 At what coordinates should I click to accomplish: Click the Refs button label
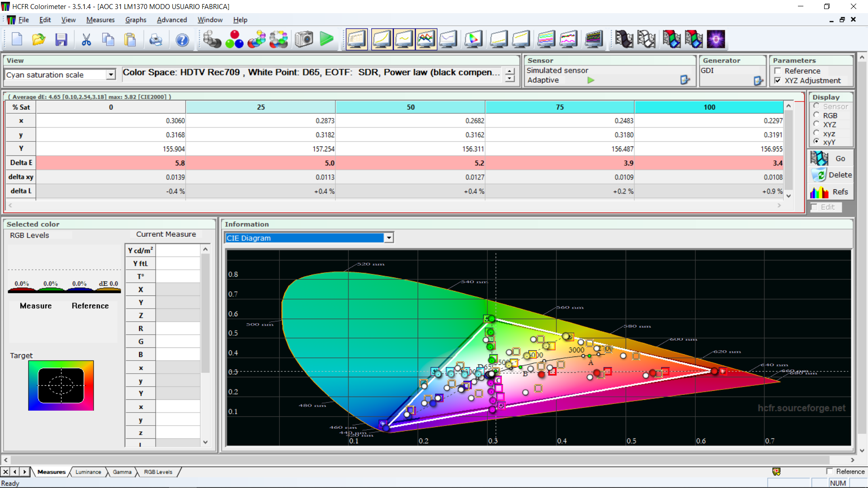(840, 192)
